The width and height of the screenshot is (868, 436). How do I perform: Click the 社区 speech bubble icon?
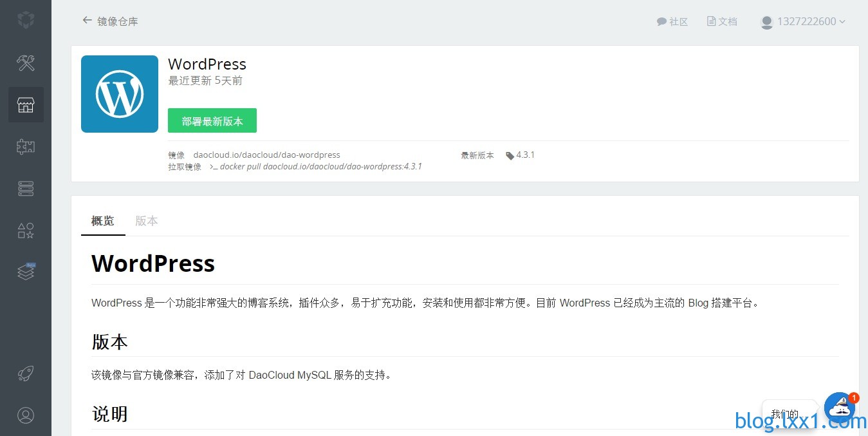coord(661,22)
